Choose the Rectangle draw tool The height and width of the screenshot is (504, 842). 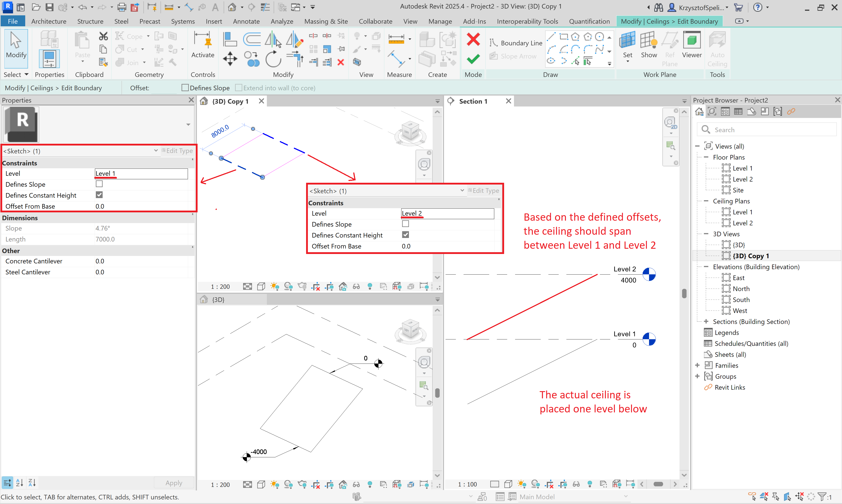click(x=563, y=36)
